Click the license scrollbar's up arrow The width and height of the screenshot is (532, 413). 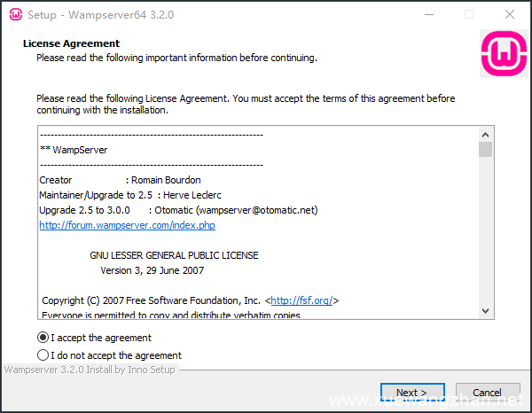point(485,133)
